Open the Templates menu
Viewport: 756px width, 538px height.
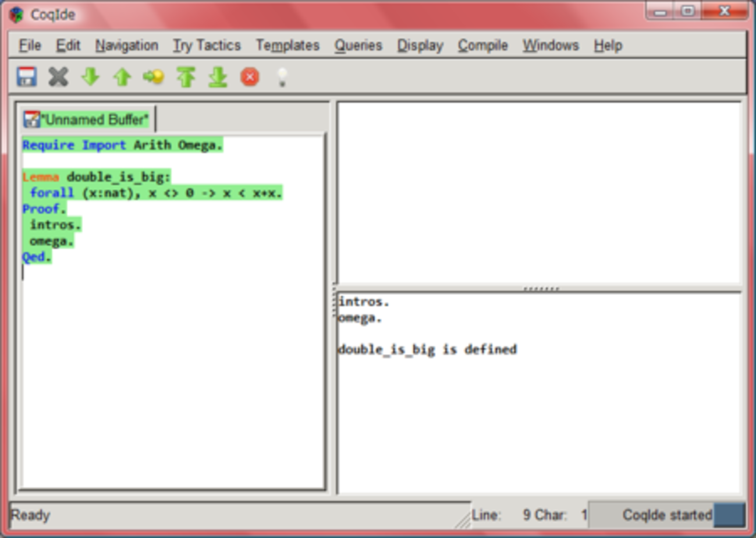click(288, 45)
